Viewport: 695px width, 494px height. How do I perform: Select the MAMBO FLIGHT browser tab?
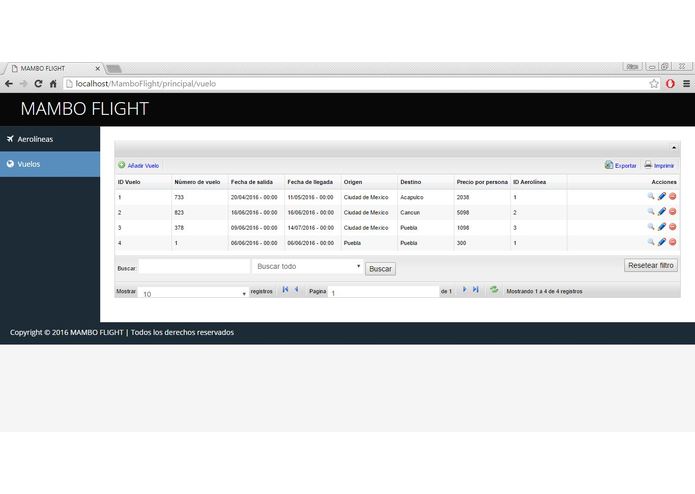[x=52, y=68]
